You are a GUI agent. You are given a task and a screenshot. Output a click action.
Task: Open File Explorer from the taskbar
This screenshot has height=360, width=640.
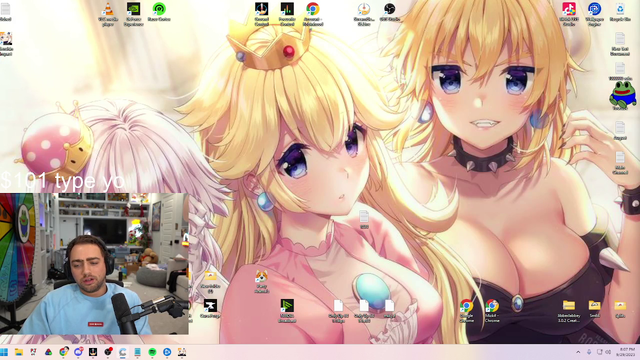coord(19,352)
